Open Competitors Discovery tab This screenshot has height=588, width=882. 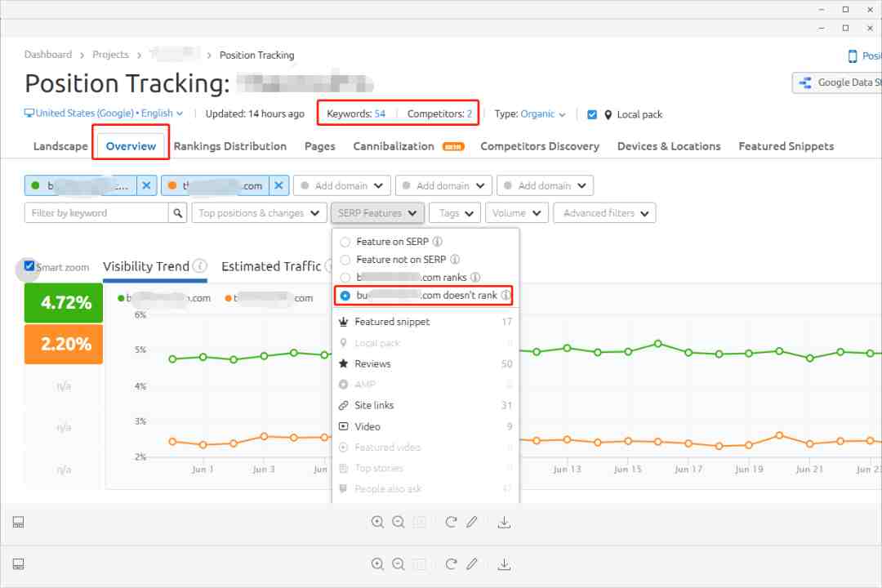point(540,146)
